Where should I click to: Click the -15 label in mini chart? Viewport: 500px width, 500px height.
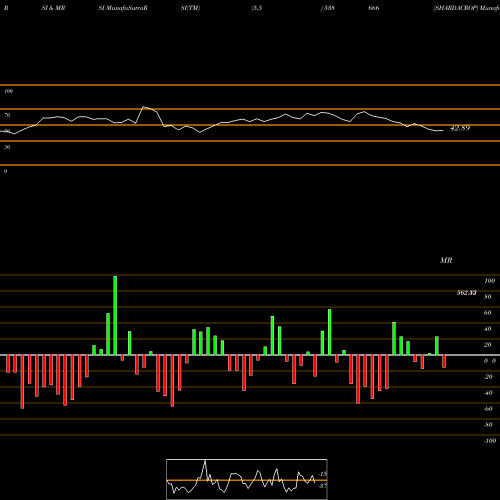click(323, 474)
